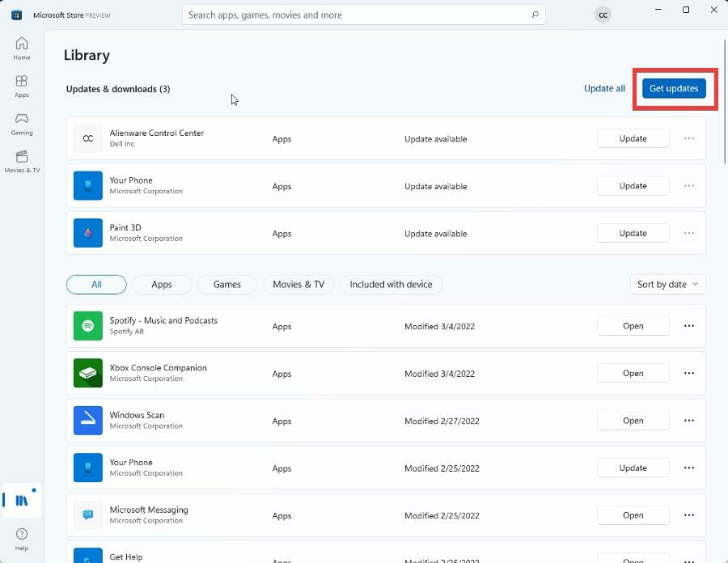Click the Alienware Control Center app icon
Image resolution: width=728 pixels, height=563 pixels.
(x=87, y=138)
